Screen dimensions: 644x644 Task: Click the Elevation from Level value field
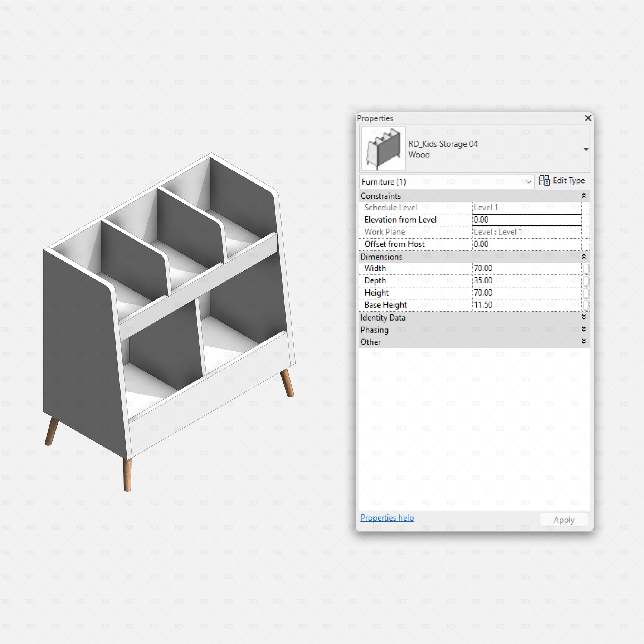526,220
